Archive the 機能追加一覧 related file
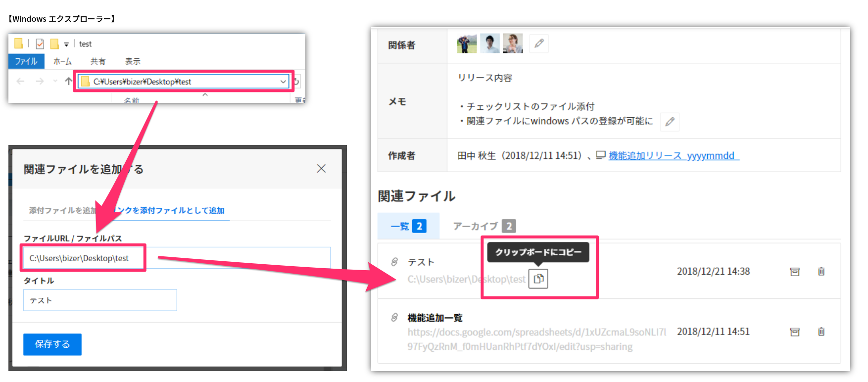 tap(795, 332)
